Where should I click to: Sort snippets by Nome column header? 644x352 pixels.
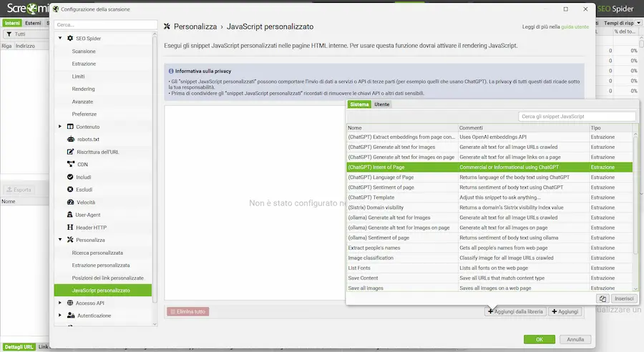(x=402, y=128)
